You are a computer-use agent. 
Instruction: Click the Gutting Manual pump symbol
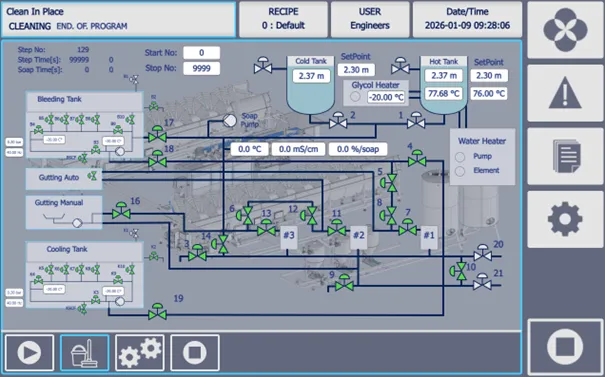pyautogui.click(x=77, y=223)
